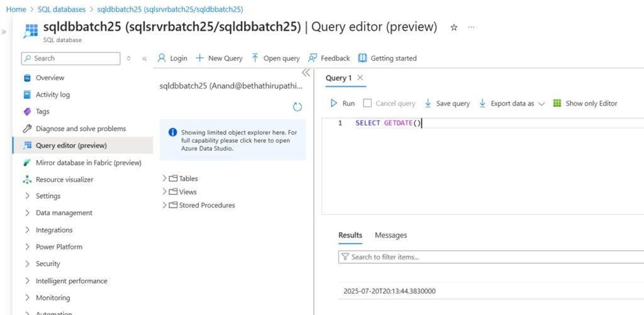Screen dimensions: 644x315
Task: Click the Show only Editor button label
Action: click(591, 104)
